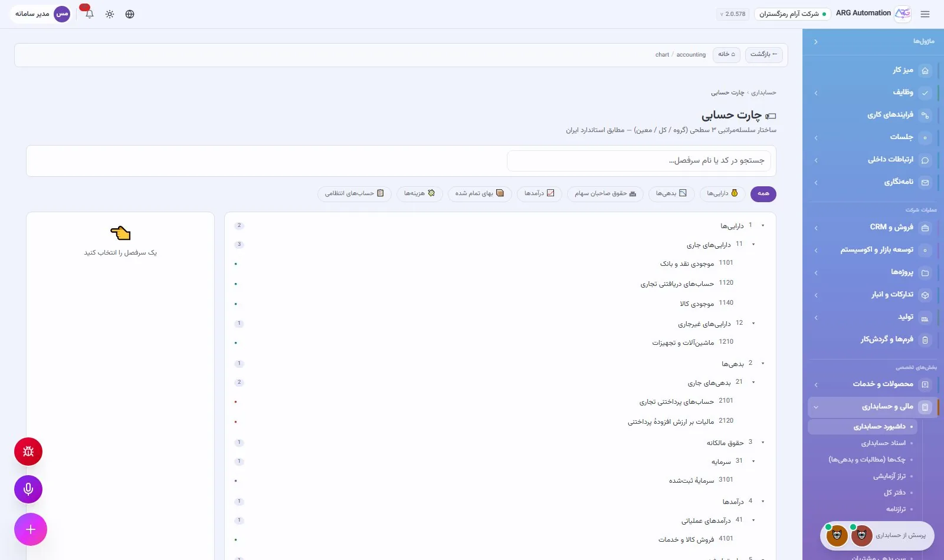Viewport: 944px width, 560px height.
Task: Click the ARG Automation logo
Action: 903,14
